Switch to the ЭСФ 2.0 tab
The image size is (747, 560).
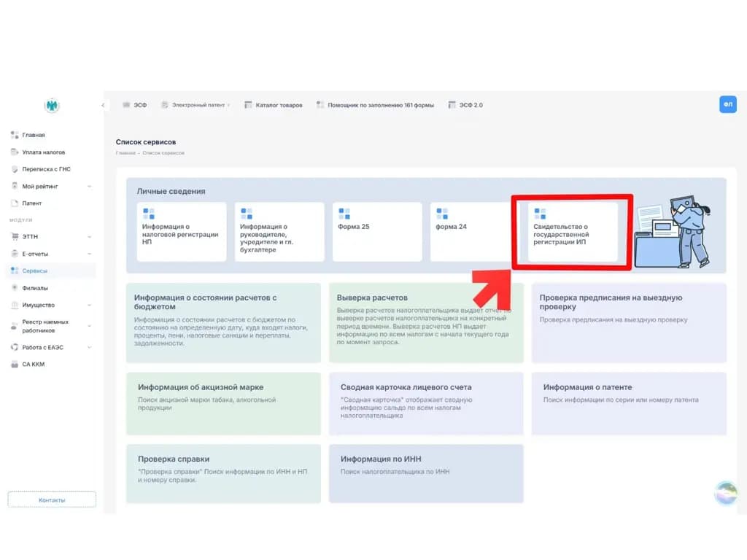click(x=465, y=105)
